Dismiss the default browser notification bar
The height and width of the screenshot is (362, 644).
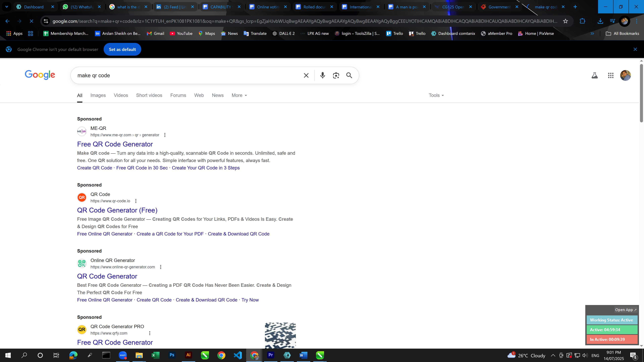(635, 49)
